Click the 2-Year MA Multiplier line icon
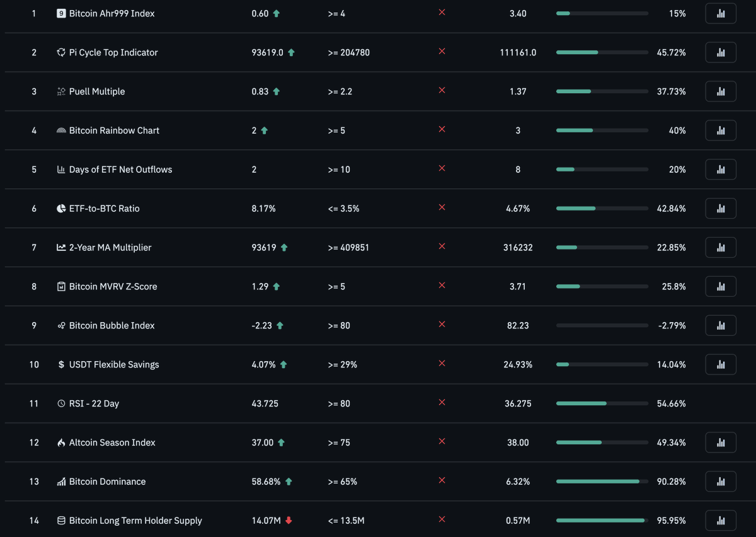This screenshot has height=537, width=756. click(61, 248)
